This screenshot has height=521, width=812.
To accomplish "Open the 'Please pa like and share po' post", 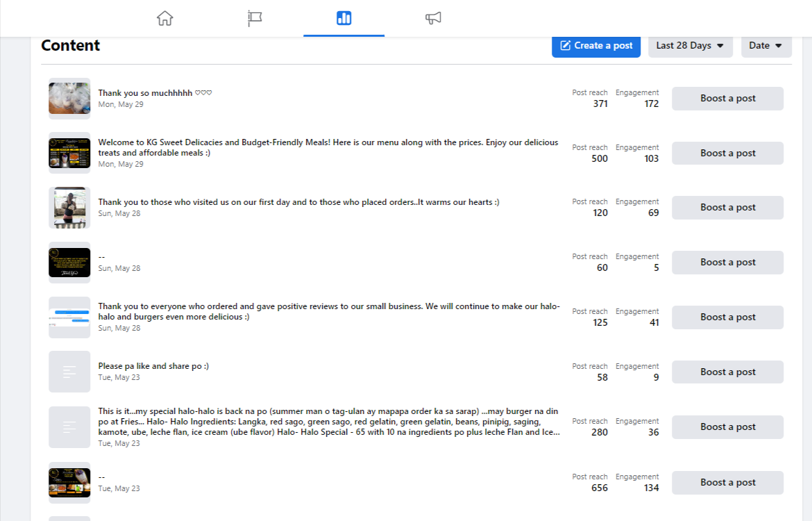I will [153, 366].
